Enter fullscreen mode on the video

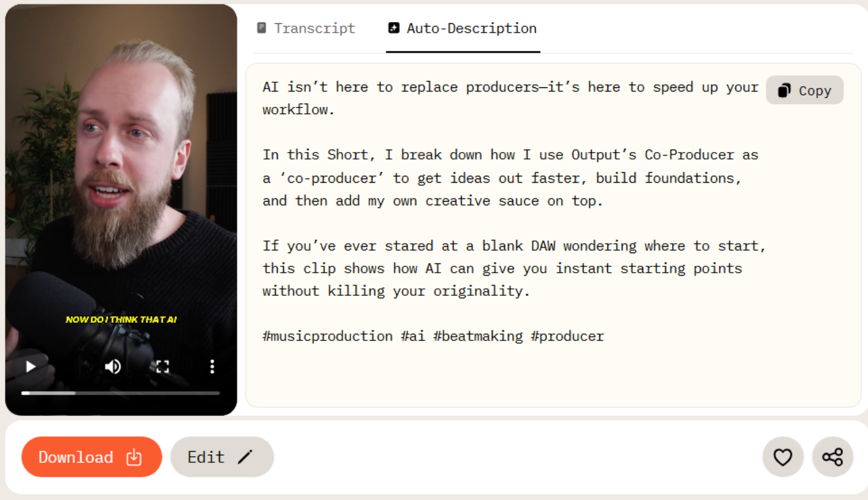coord(163,367)
